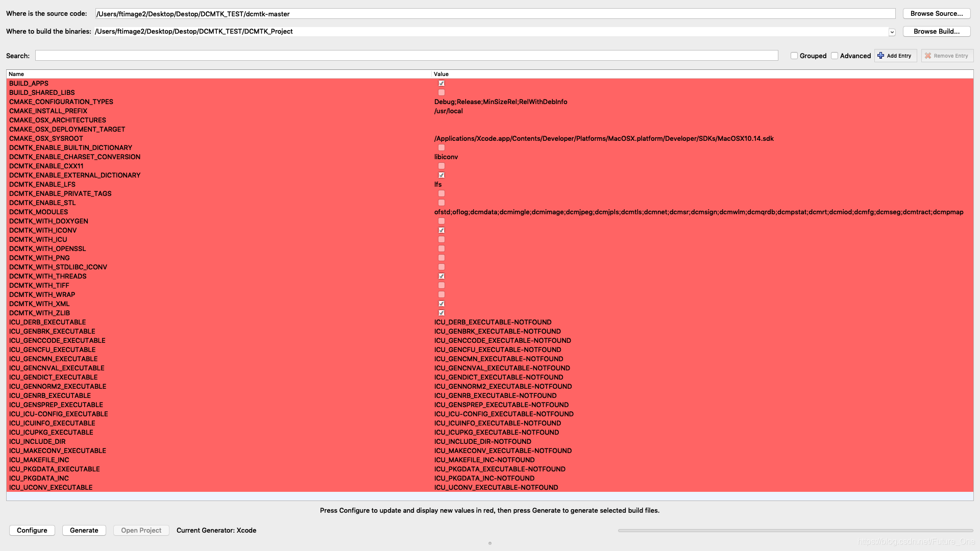This screenshot has width=980, height=551.
Task: Check DCMTK_ENABLE_BUILTIN_DICTIONARY option
Action: (442, 147)
